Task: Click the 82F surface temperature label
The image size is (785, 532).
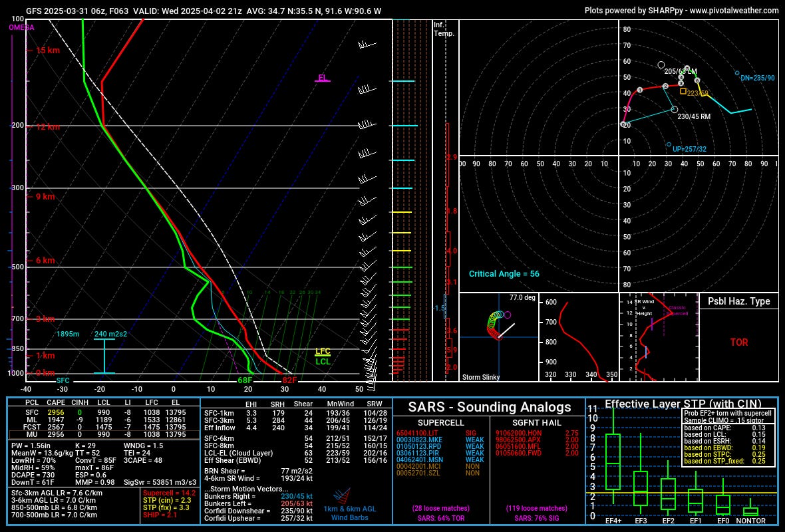Action: pos(289,380)
